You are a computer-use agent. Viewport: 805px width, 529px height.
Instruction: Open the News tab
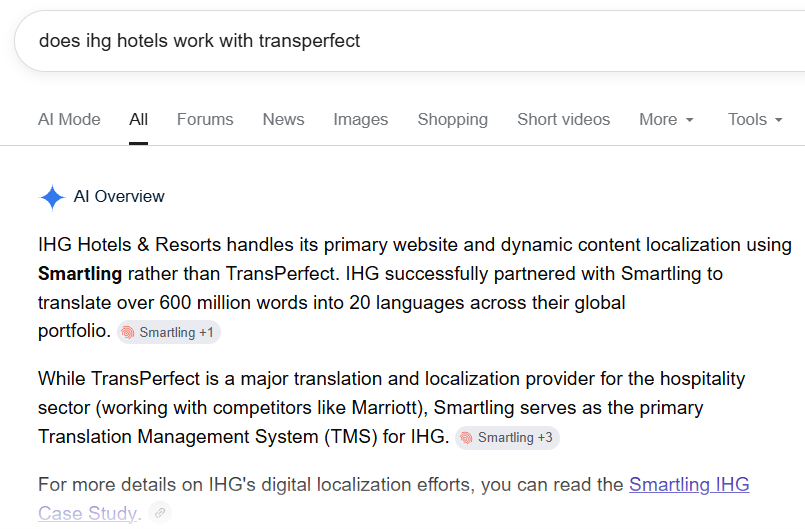[x=283, y=120]
